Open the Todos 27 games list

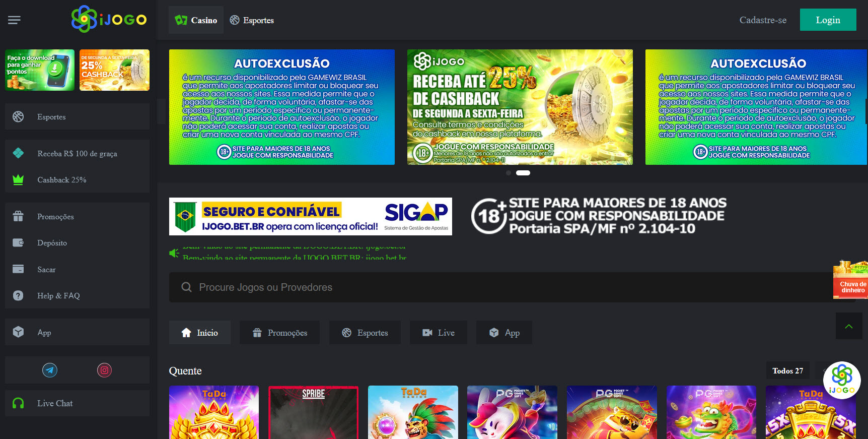(x=787, y=371)
